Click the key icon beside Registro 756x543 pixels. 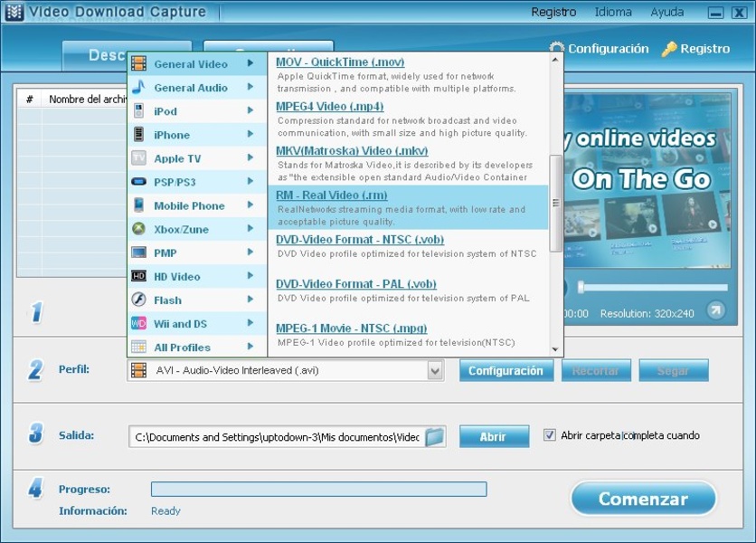(x=669, y=49)
